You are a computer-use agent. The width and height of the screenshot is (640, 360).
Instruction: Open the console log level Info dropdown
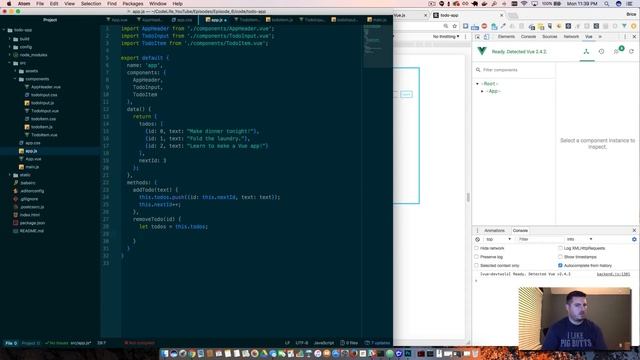point(579,239)
